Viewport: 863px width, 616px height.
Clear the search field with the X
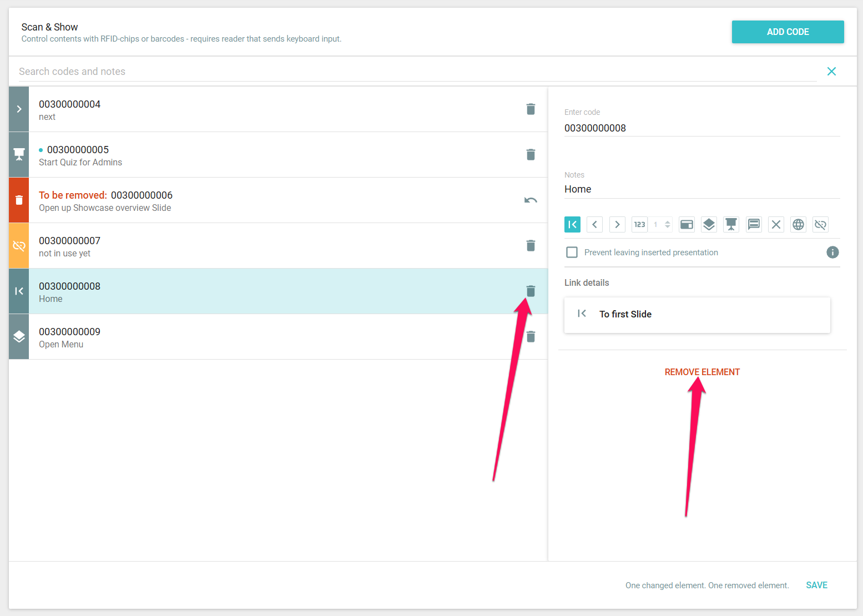point(831,72)
